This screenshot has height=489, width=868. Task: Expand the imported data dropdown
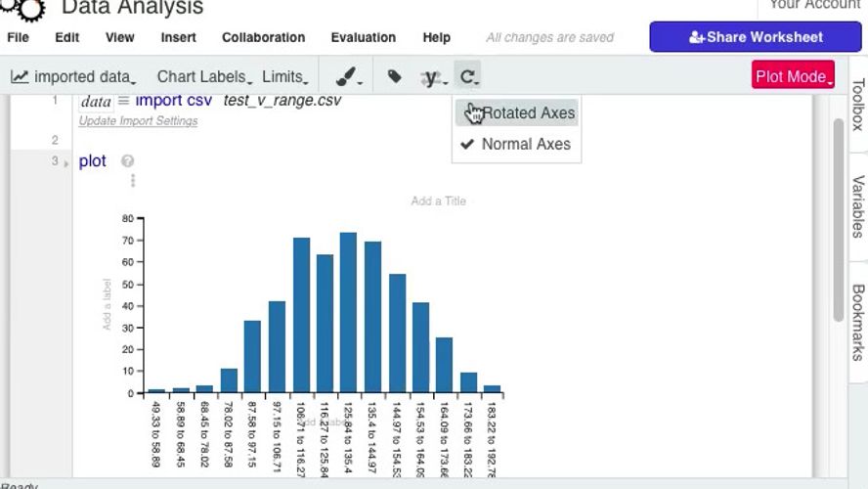click(x=74, y=76)
